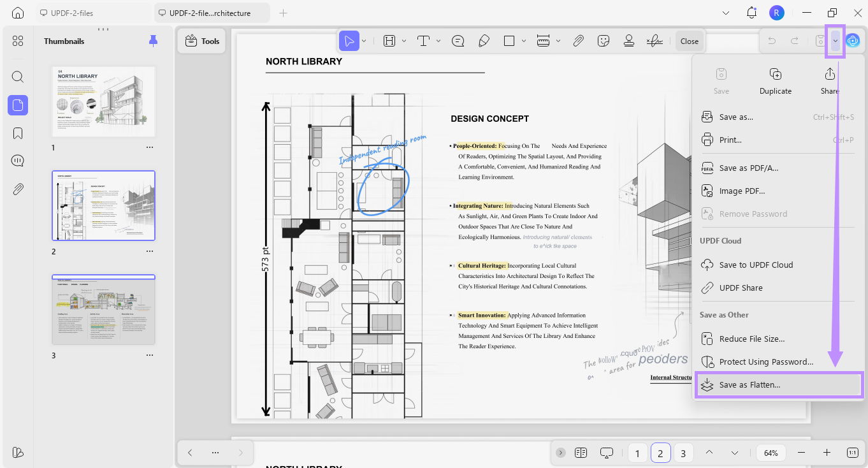Screen dimensions: 868x468
Task: Open the zoom level 64% dropdown
Action: (771, 453)
